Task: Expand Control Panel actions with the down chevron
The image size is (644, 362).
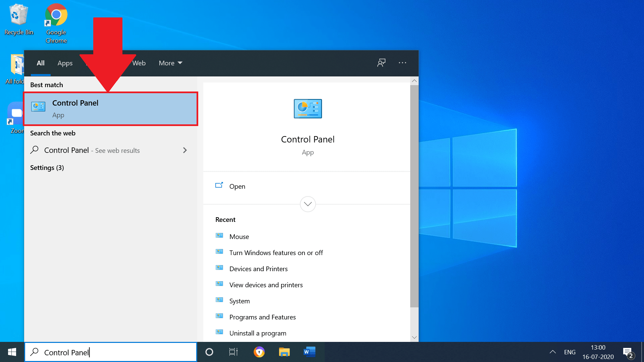Action: [x=308, y=204]
